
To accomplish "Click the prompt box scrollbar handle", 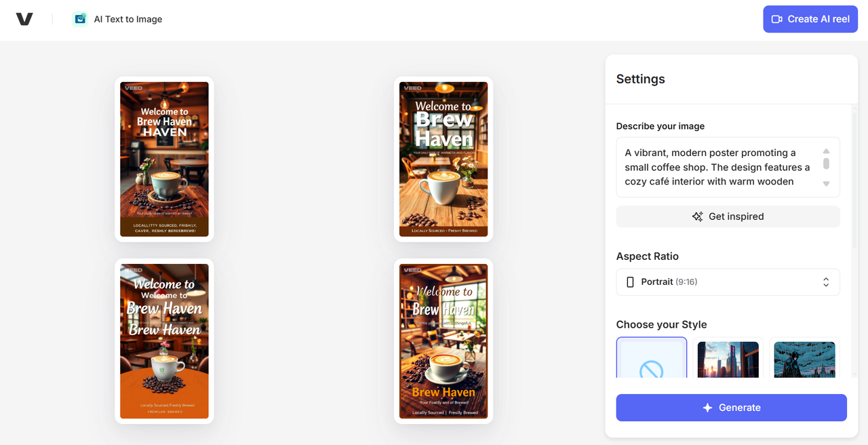I will (x=826, y=163).
